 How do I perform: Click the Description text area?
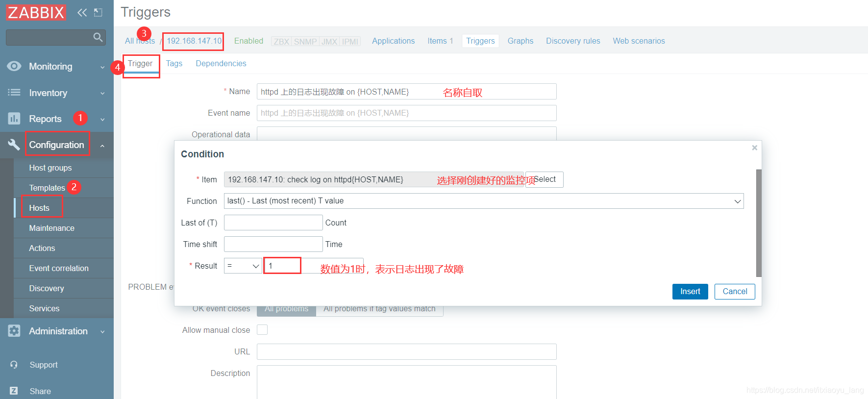407,382
